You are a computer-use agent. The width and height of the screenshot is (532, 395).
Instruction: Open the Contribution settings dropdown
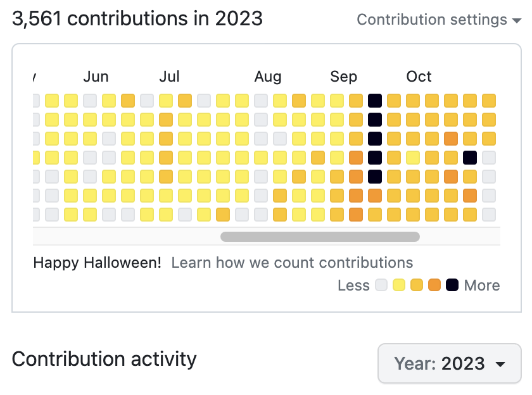439,20
